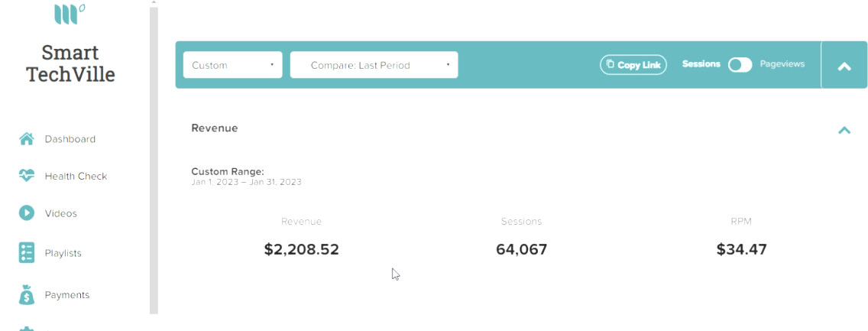Open the Custom date range dropdown
The image size is (868, 331).
coord(232,65)
